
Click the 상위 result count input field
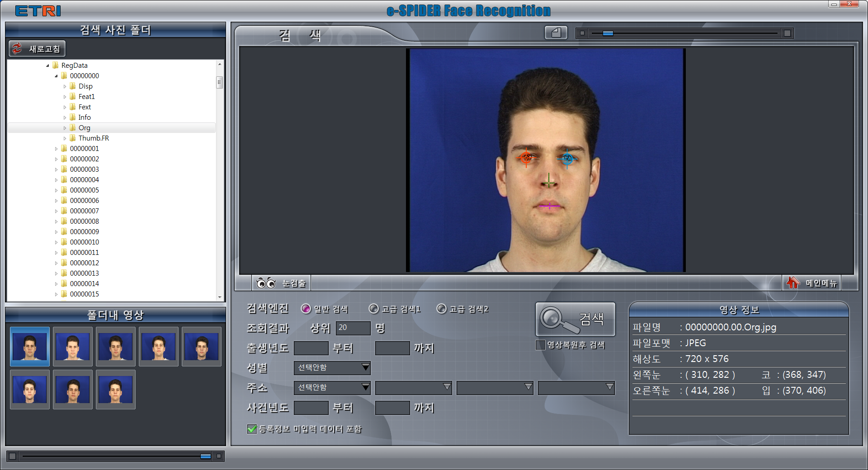353,328
